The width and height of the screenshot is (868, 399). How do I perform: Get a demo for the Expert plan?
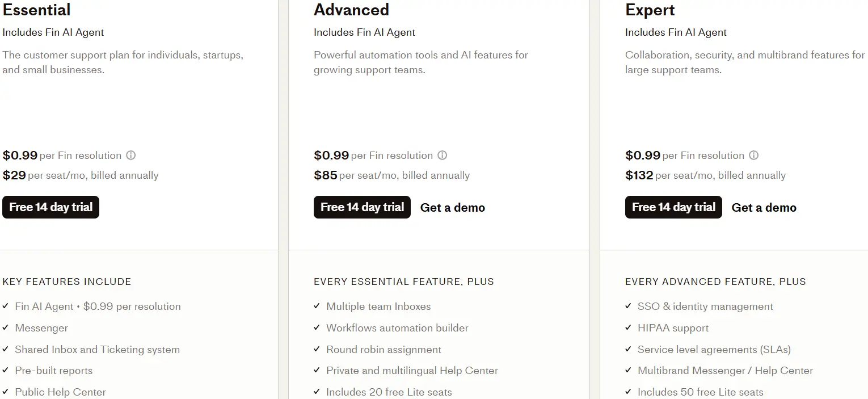click(x=764, y=208)
